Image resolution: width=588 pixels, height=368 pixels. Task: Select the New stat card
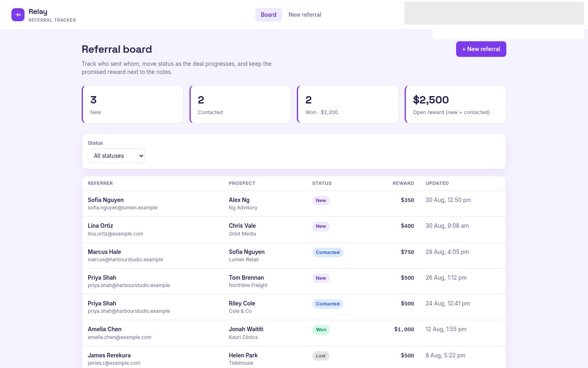pyautogui.click(x=133, y=104)
